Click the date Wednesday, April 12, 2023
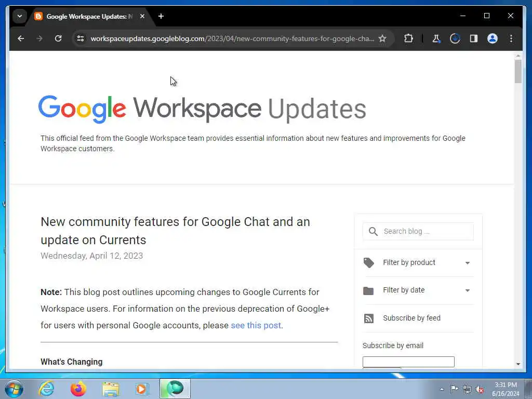The height and width of the screenshot is (399, 532). pos(91,256)
